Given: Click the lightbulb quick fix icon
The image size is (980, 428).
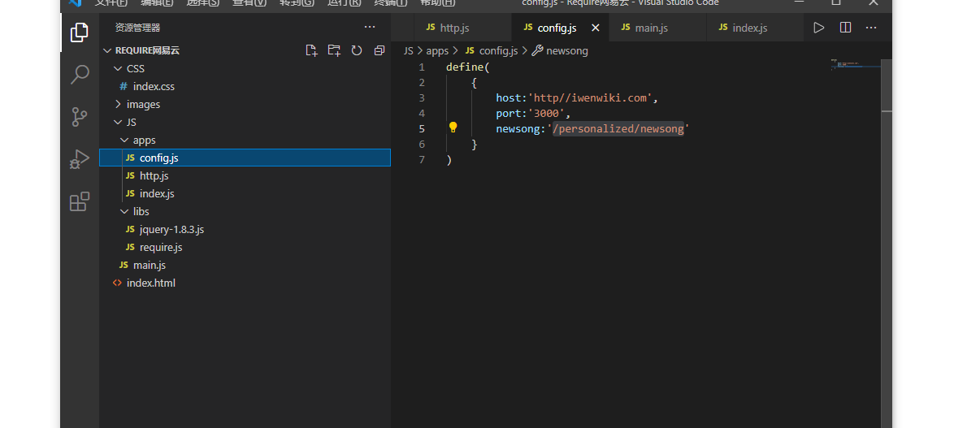Looking at the screenshot, I should point(453,128).
